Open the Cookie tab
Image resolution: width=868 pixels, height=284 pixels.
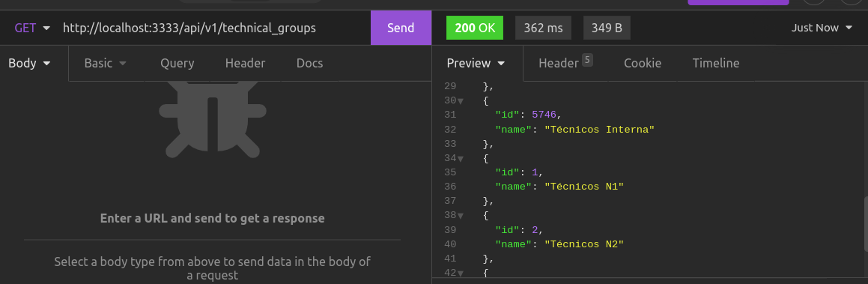tap(643, 63)
